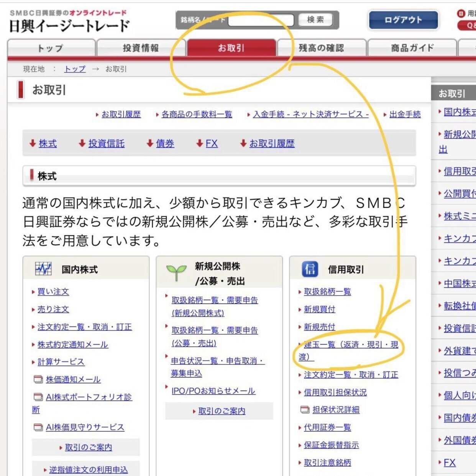Open the 新規買付 link under 信用取引
Screen dimensions: 476x476
[318, 309]
